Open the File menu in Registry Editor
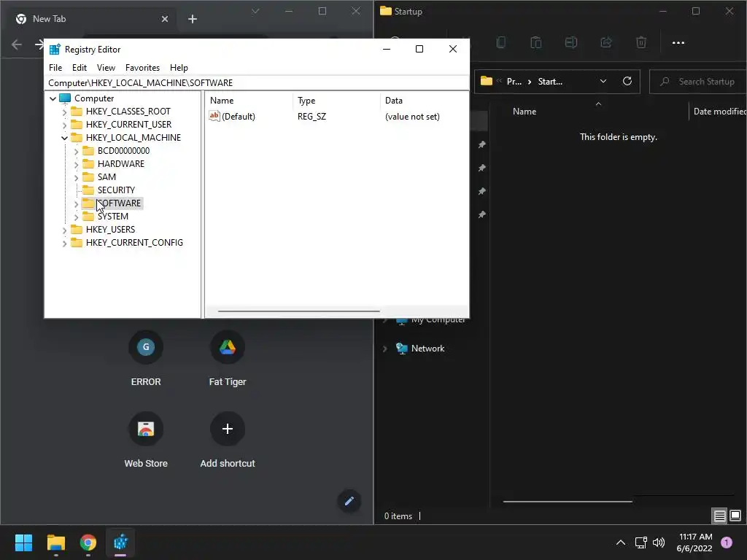Viewport: 747px width, 560px height. tap(55, 68)
